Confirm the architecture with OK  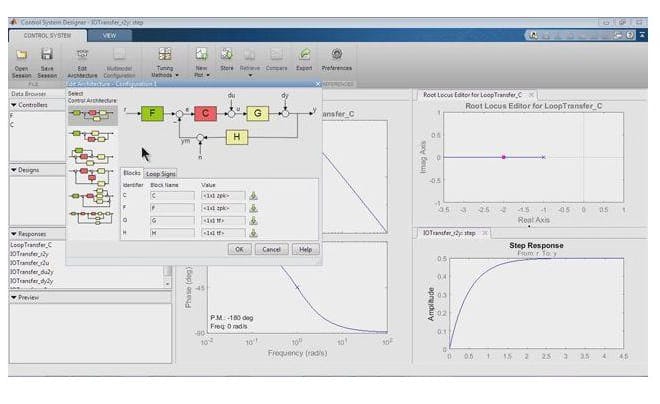(x=239, y=249)
